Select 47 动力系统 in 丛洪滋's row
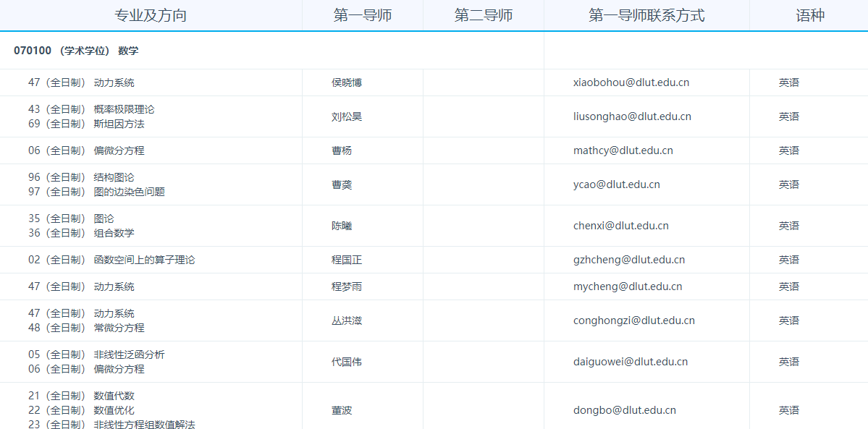The image size is (868, 429). [x=81, y=313]
